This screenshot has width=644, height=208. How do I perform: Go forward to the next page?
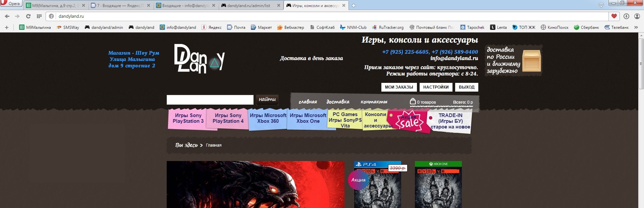(x=17, y=16)
